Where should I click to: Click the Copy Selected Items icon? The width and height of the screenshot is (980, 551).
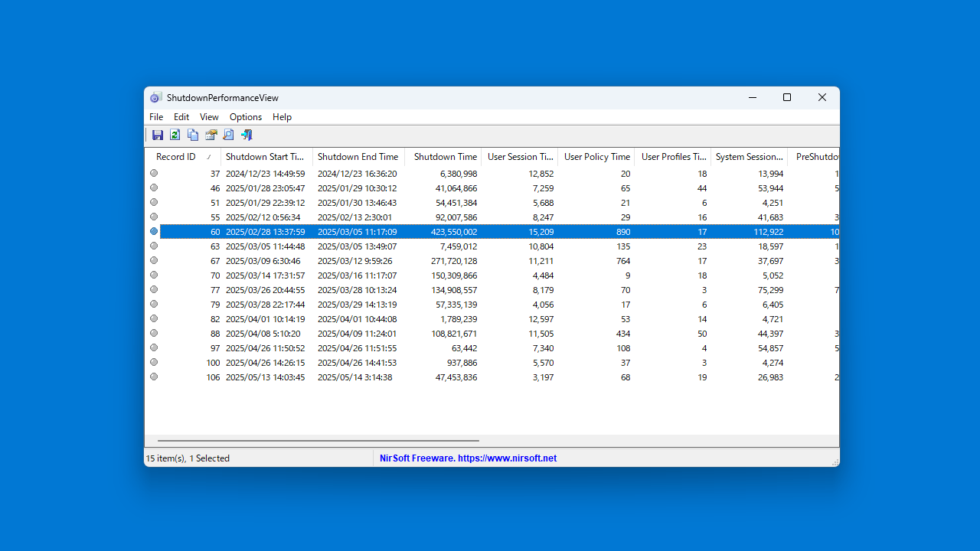(x=193, y=135)
